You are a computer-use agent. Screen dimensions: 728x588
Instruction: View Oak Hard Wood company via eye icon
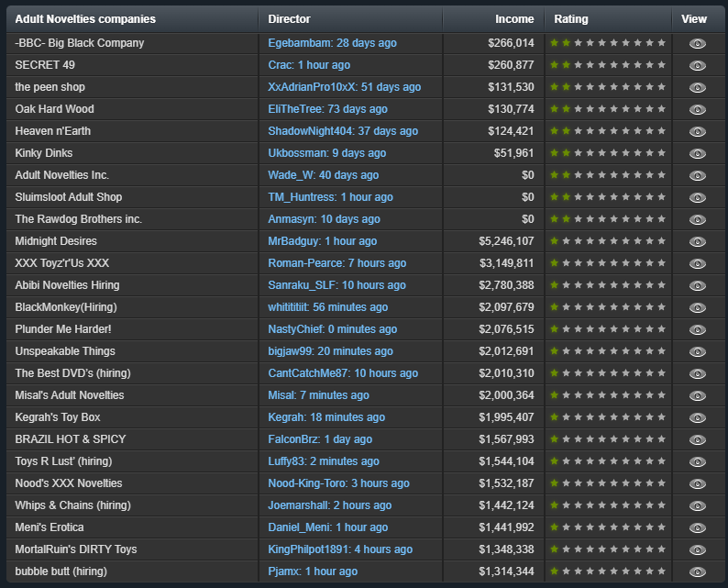[697, 109]
